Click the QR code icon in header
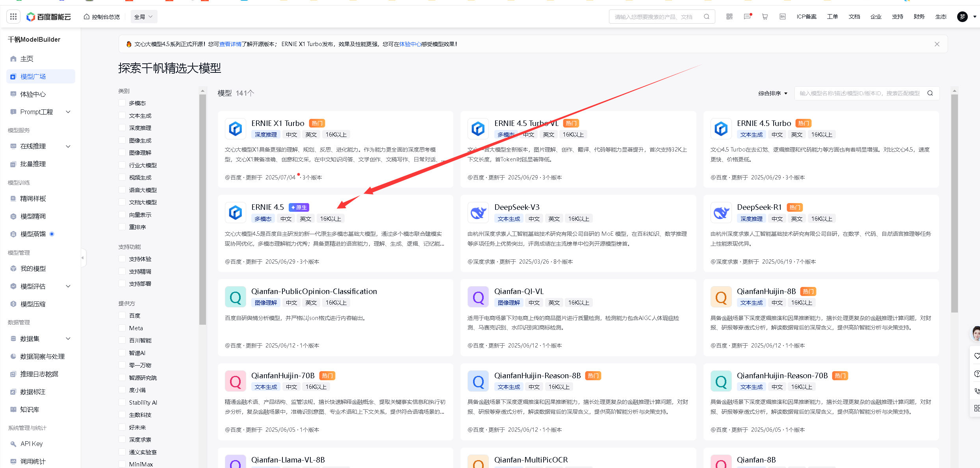Viewport: 980px width, 468px height. coord(729,17)
